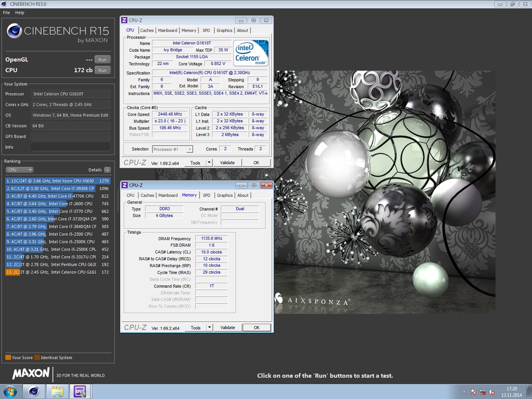Image resolution: width=532 pixels, height=399 pixels.
Task: Run the OpenGL benchmark
Action: (103, 60)
